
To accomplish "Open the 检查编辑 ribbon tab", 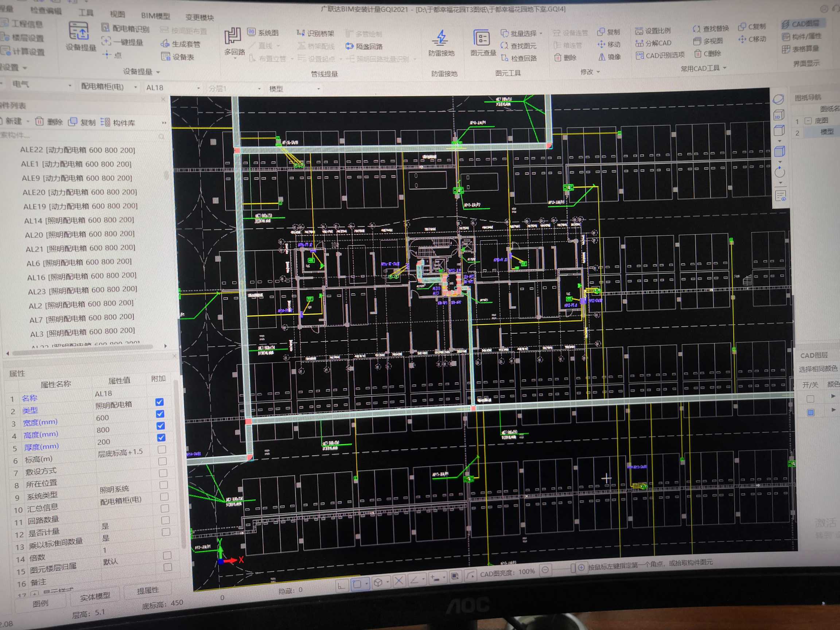I will pyautogui.click(x=46, y=10).
